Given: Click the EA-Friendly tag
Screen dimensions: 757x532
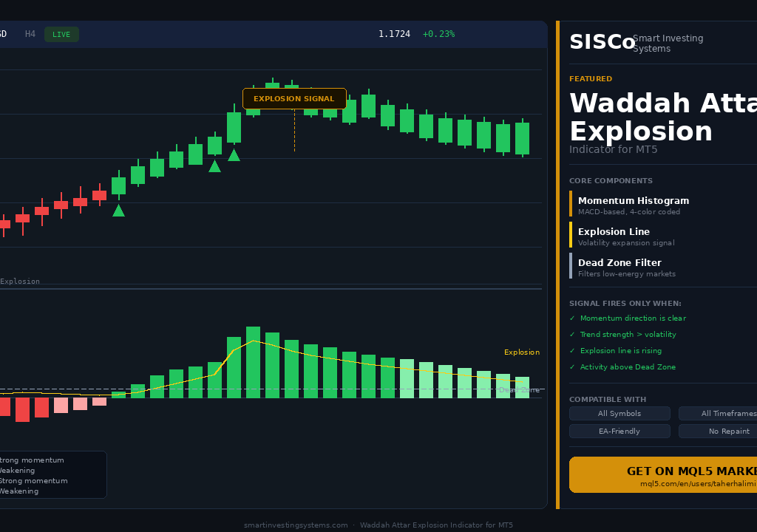Looking at the screenshot, I should pyautogui.click(x=619, y=431).
